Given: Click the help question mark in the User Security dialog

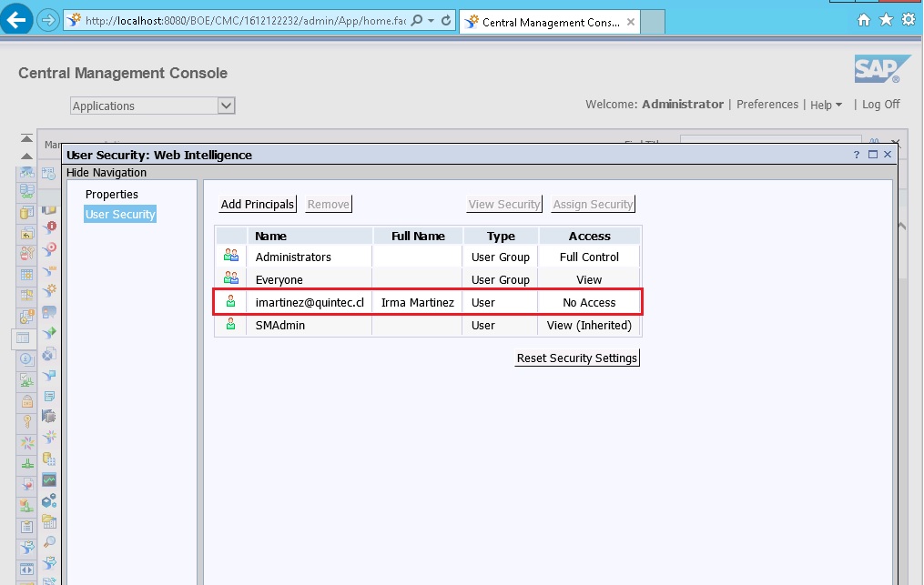Looking at the screenshot, I should (857, 155).
